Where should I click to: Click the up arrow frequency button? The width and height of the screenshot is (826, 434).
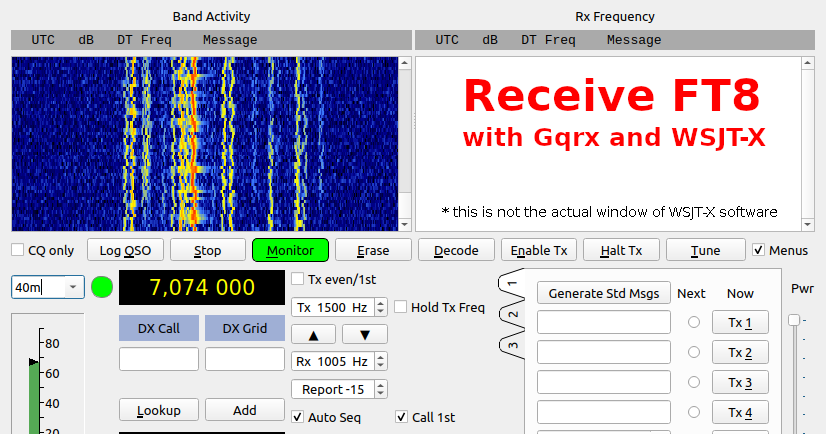(313, 334)
